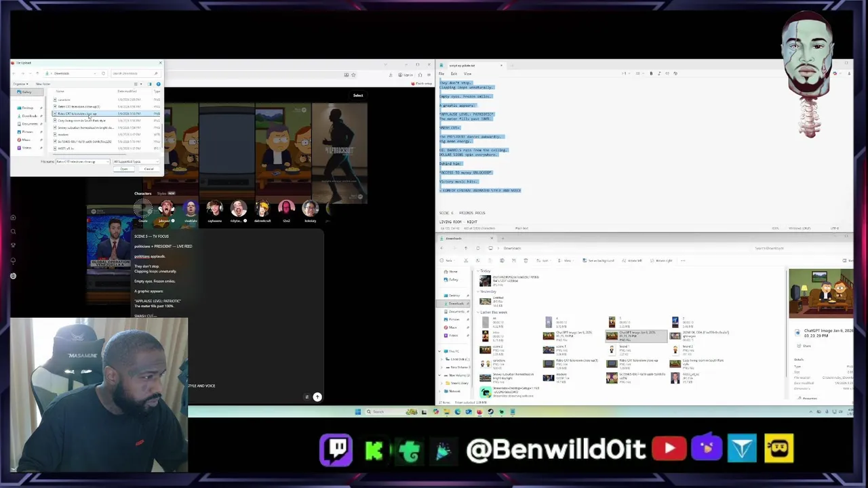Click the help icon in File Upload dialog
868x488 pixels.
click(158, 84)
